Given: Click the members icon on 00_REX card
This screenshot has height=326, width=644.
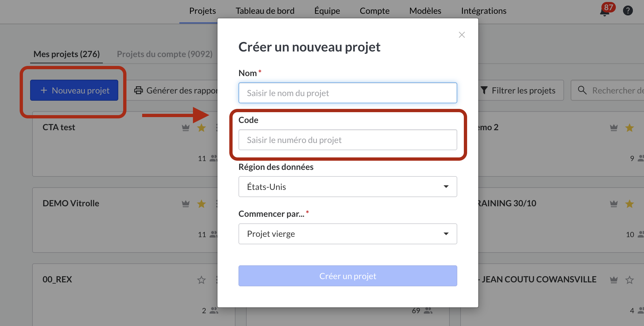Looking at the screenshot, I should point(214,310).
